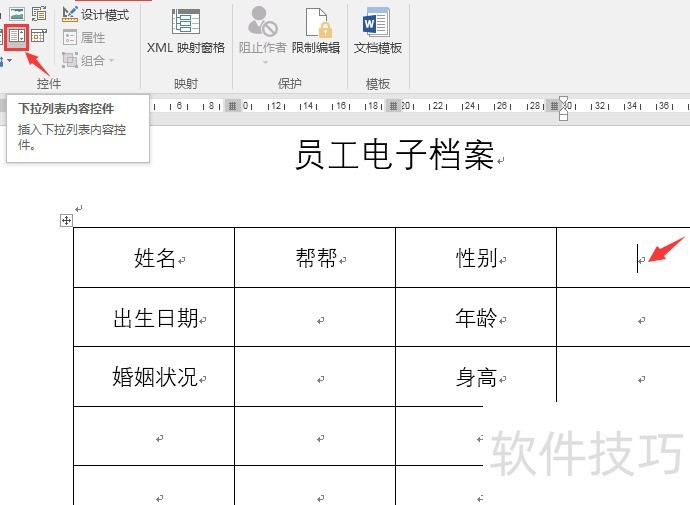Click the 帮帮 table cell
This screenshot has width=690, height=505.
(x=315, y=258)
